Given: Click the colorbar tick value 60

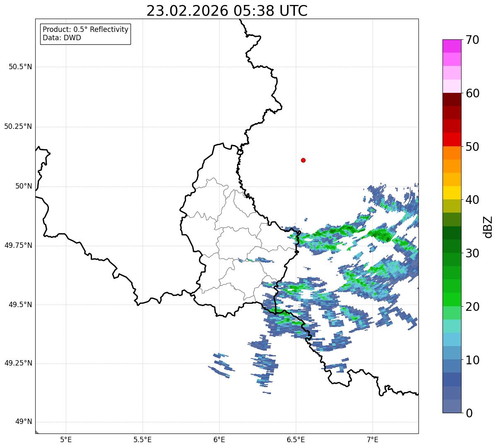Looking at the screenshot, I should (x=472, y=93).
